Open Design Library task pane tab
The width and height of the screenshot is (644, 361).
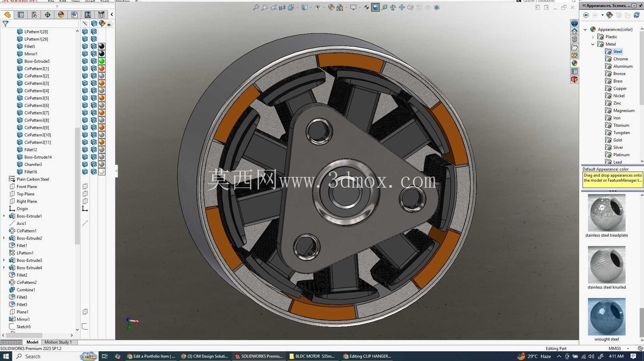[575, 39]
